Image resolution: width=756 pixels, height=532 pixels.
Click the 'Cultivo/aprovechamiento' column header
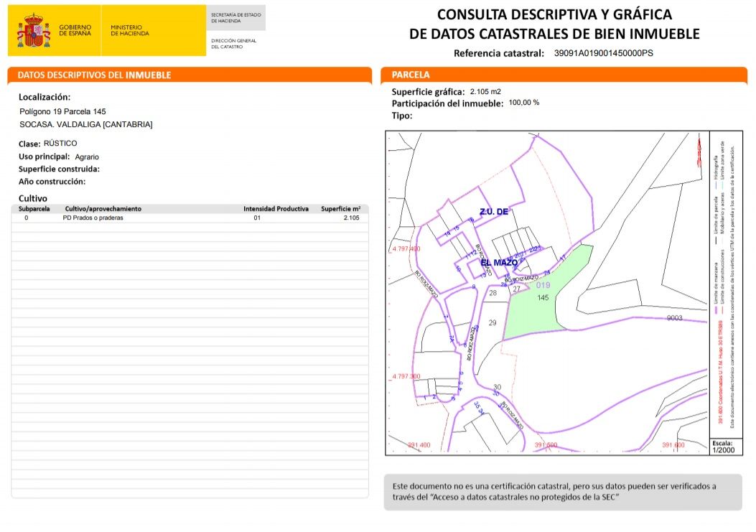103,209
